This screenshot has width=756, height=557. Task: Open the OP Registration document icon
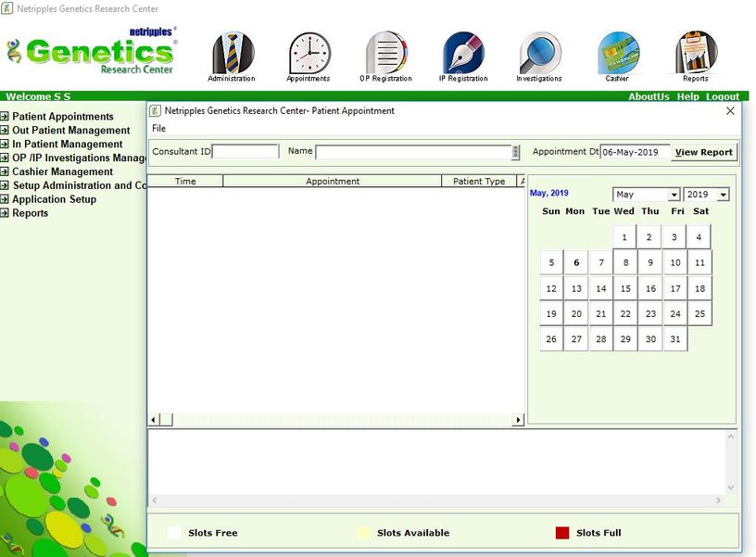386,53
